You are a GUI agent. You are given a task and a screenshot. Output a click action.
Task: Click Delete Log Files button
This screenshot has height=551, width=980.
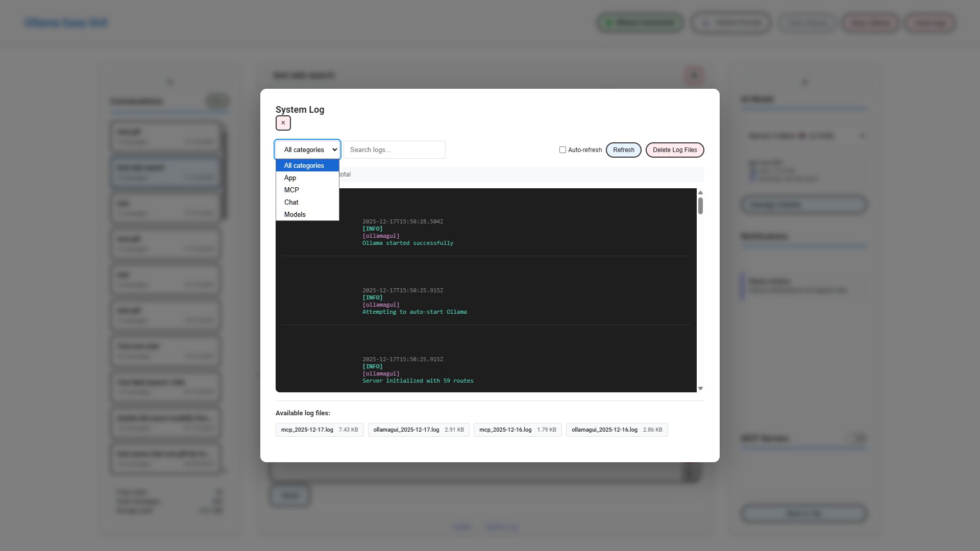pyautogui.click(x=674, y=150)
